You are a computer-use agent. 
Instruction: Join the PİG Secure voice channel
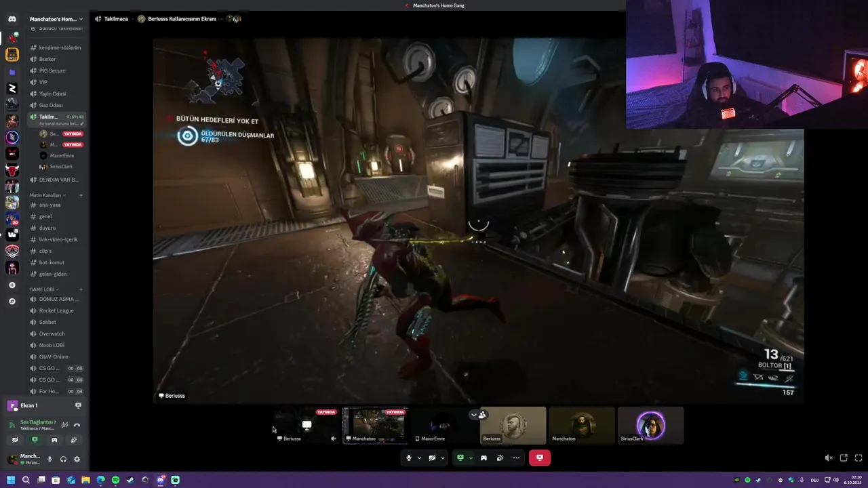[x=57, y=70]
